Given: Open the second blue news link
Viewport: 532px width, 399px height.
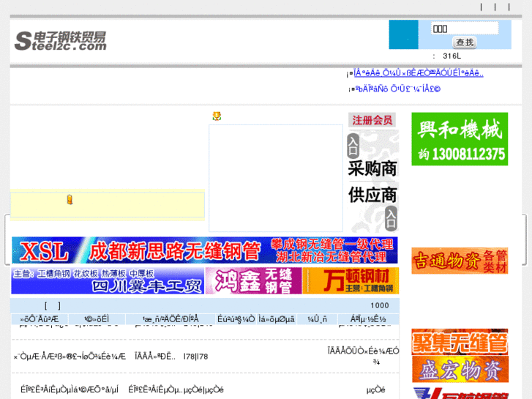Looking at the screenshot, I should click(x=397, y=89).
